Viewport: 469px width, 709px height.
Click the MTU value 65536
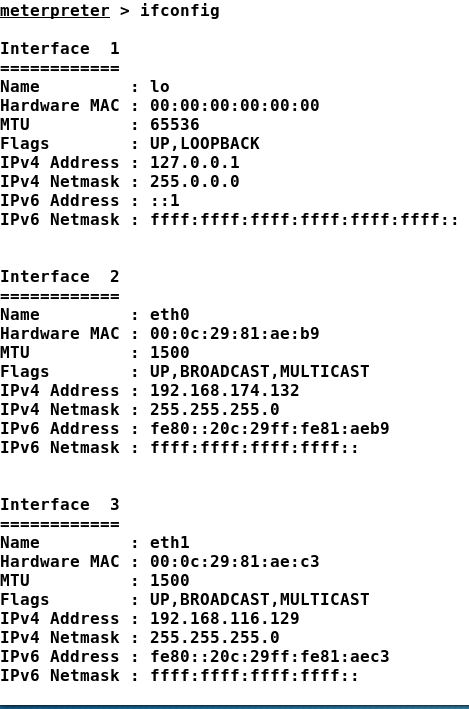175,124
